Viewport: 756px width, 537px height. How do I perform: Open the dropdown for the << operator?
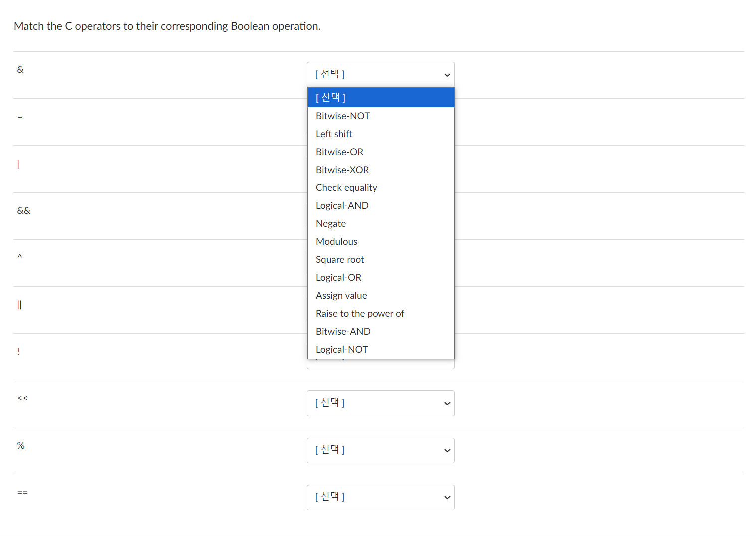380,403
